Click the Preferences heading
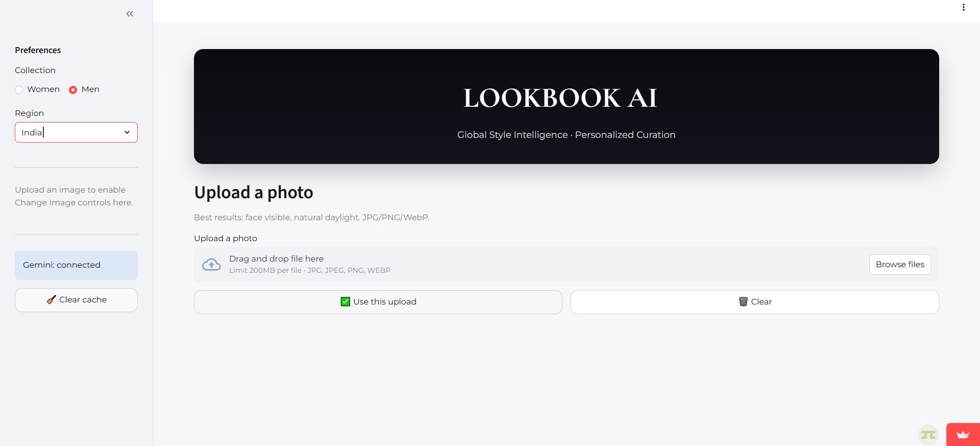The height and width of the screenshot is (446, 980). [38, 50]
